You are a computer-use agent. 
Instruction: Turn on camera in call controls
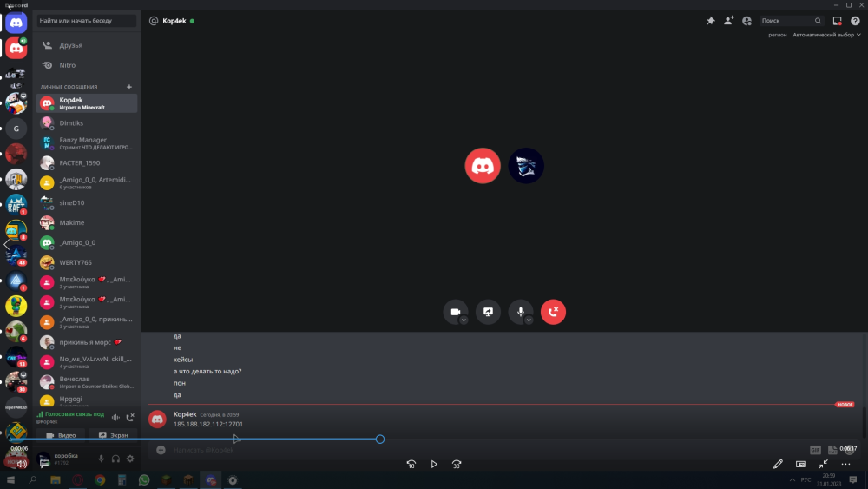click(x=455, y=312)
